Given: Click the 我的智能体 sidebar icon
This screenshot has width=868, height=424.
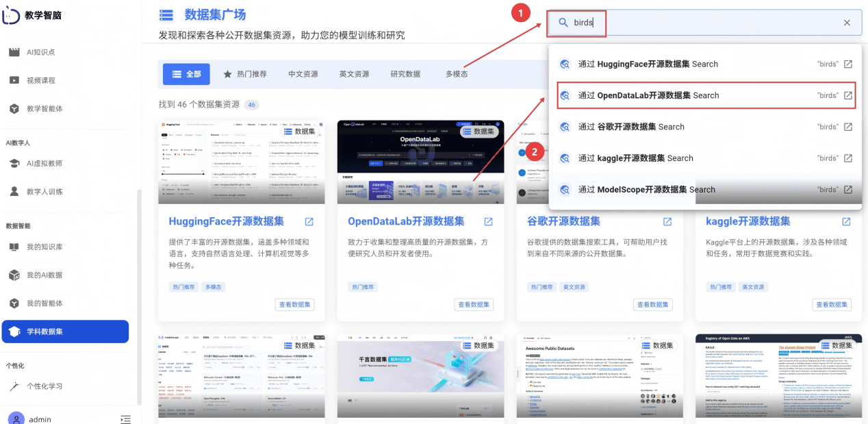Looking at the screenshot, I should pyautogui.click(x=14, y=303).
